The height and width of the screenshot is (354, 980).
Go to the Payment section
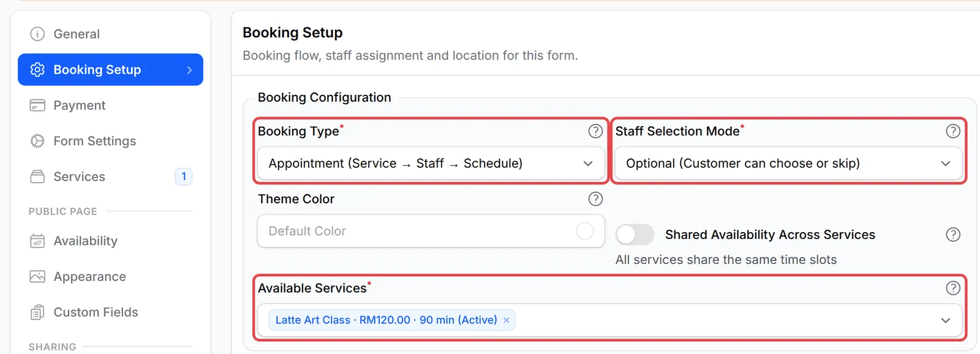(110, 105)
